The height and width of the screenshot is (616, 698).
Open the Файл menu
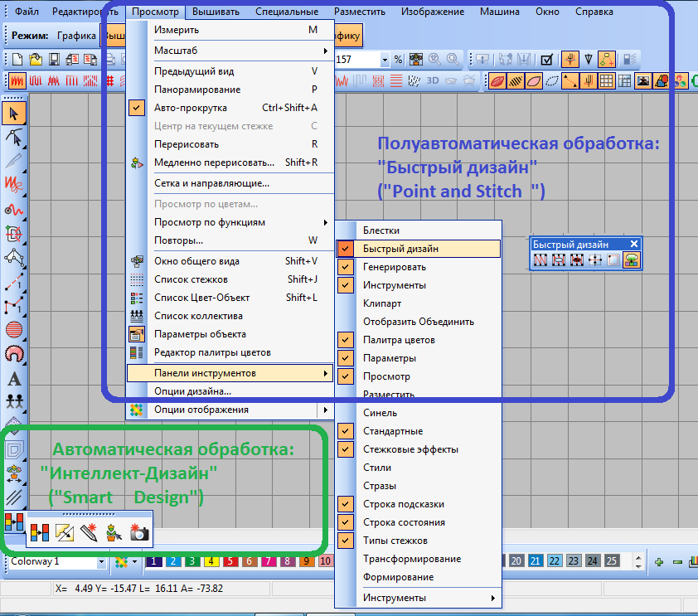coord(27,12)
